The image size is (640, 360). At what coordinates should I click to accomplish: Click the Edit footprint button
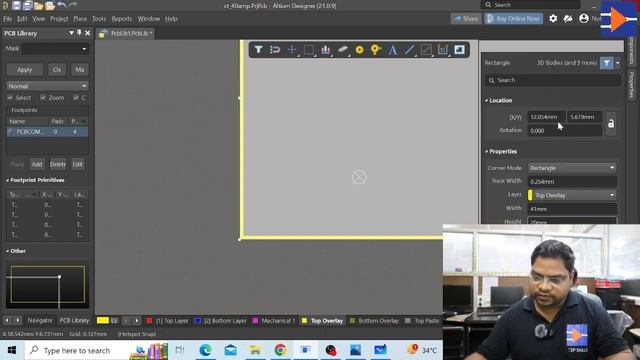[78, 164]
